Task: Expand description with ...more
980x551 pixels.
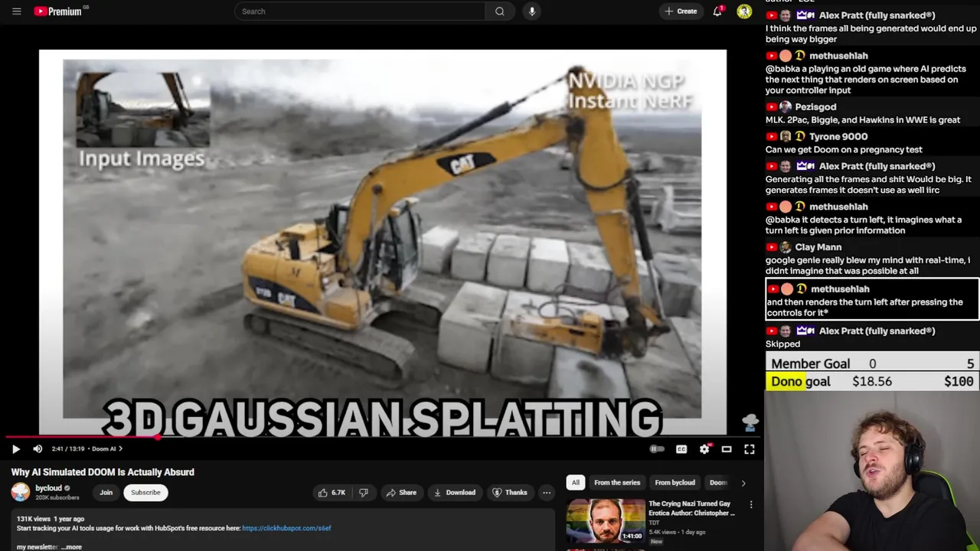Action: tap(72, 547)
